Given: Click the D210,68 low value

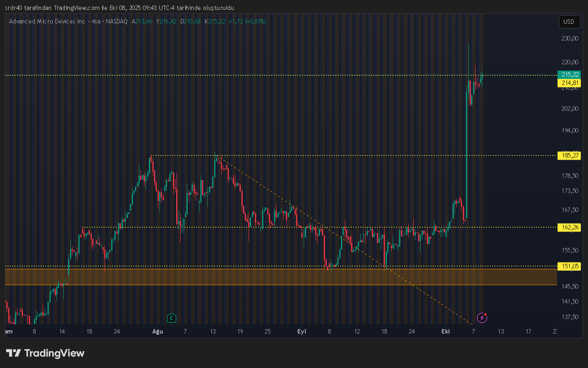Looking at the screenshot, I should [191, 22].
